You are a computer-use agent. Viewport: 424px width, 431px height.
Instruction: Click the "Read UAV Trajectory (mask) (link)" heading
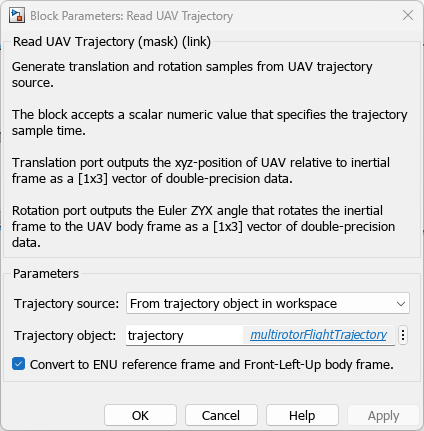click(112, 42)
